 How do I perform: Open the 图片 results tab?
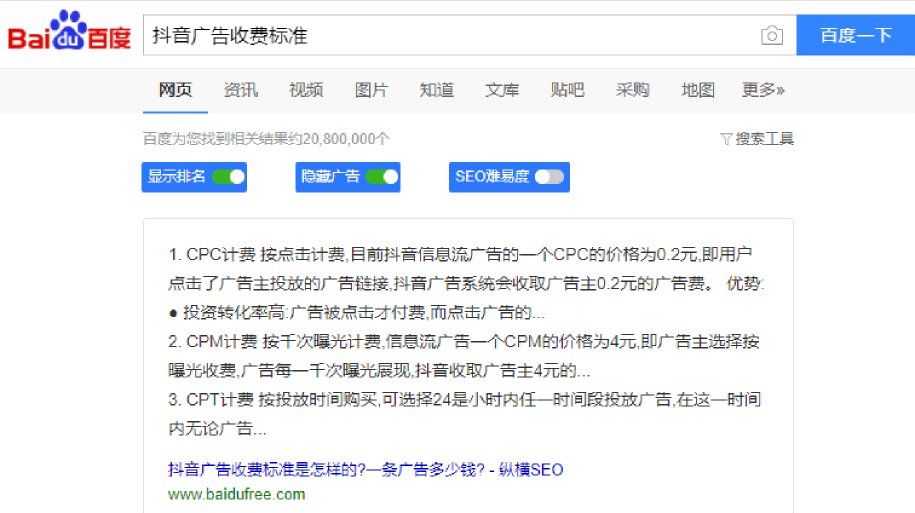click(371, 90)
